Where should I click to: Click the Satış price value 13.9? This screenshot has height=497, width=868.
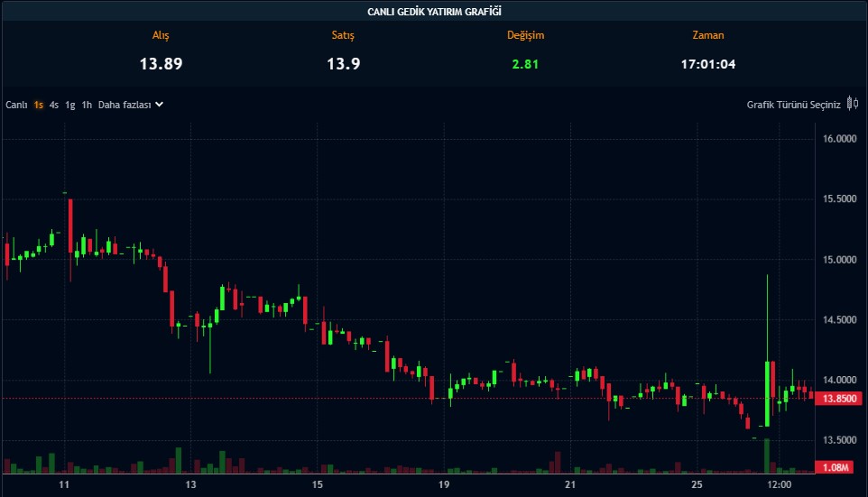[x=342, y=64]
